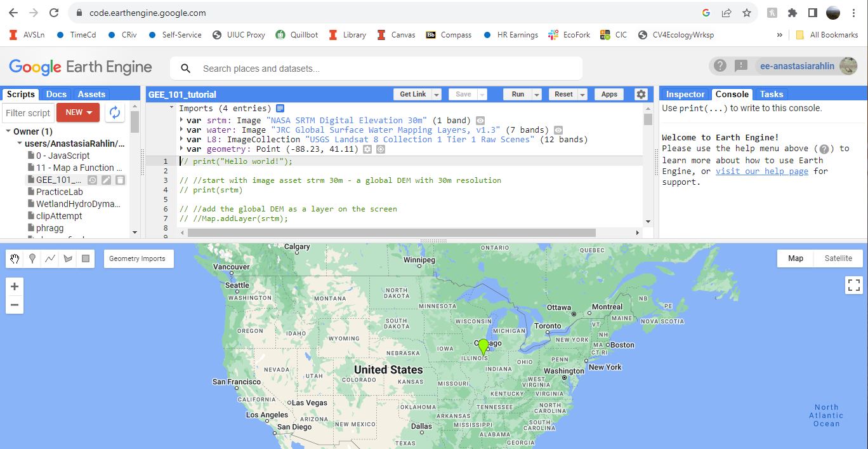Viewport: 868px width, 449px height.
Task: Open the Inspector tab
Action: tap(685, 94)
